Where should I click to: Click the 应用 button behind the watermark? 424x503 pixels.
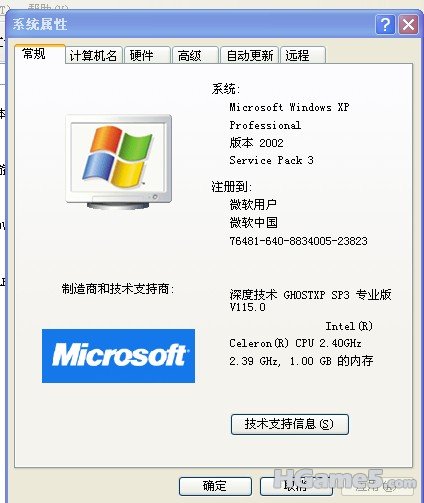point(377,486)
